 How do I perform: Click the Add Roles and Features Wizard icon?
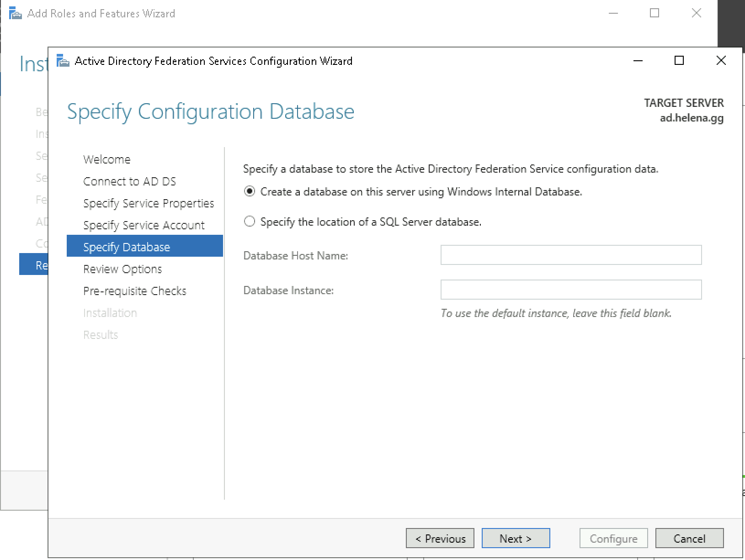tap(15, 14)
